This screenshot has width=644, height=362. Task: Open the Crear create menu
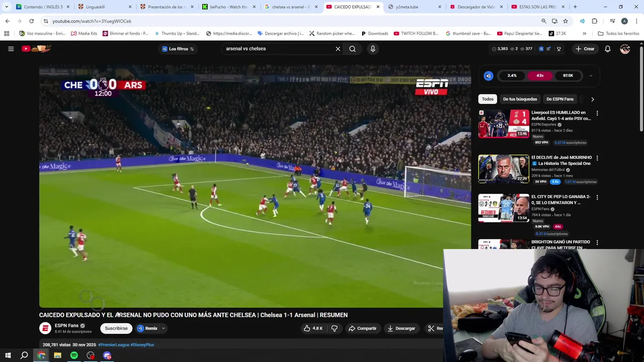click(585, 49)
